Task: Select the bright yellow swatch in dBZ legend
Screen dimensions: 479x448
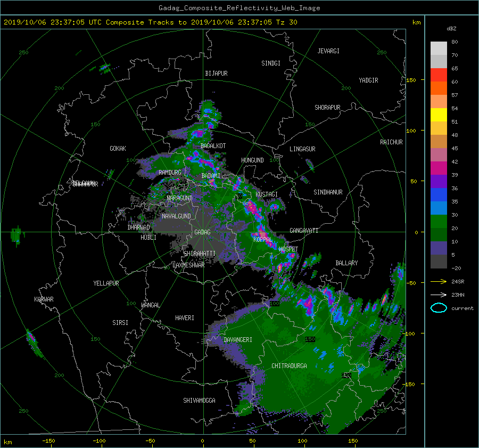Action: [439, 115]
